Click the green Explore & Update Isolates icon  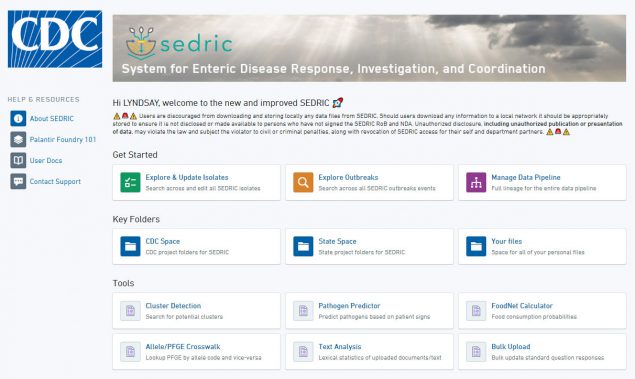(130, 182)
